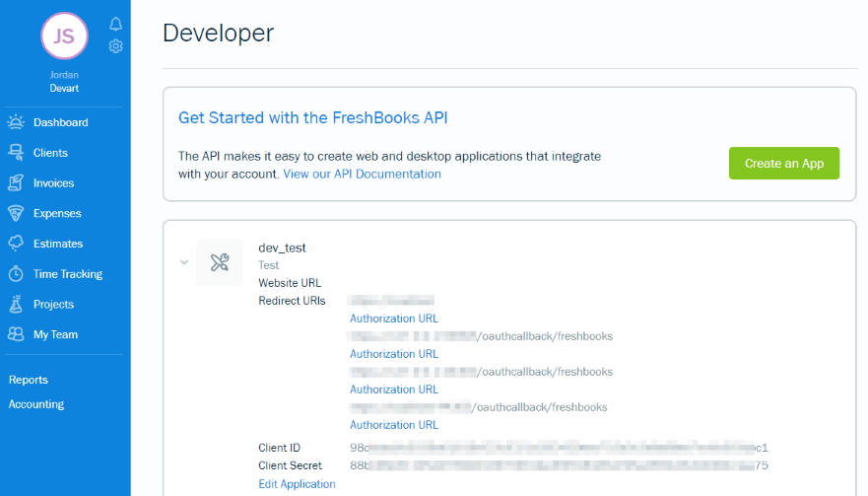Open Reports section

pyautogui.click(x=29, y=380)
